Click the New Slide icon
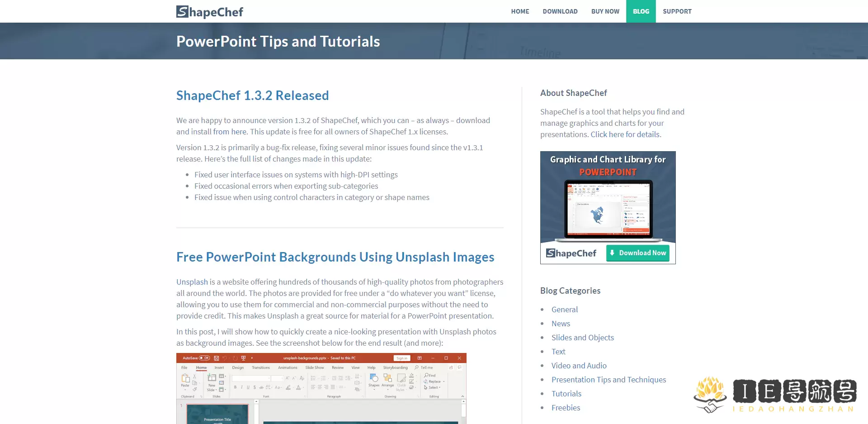The width and height of the screenshot is (868, 424). coord(212,377)
